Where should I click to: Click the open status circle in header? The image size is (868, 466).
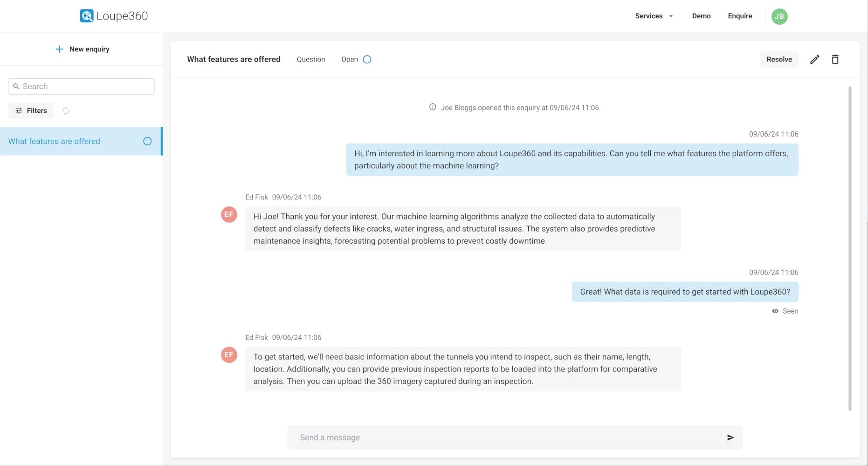coord(367,59)
